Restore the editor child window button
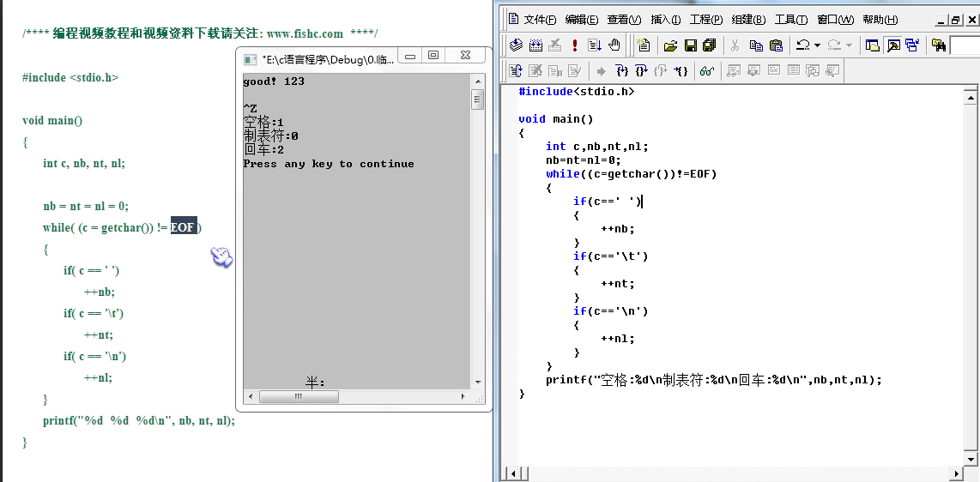Screen dimensions: 980x482 (956, 20)
